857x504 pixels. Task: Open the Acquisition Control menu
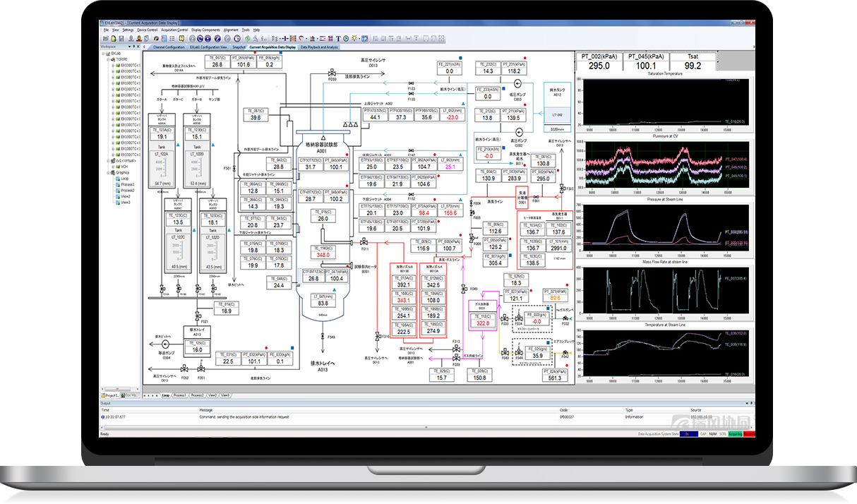click(x=174, y=30)
